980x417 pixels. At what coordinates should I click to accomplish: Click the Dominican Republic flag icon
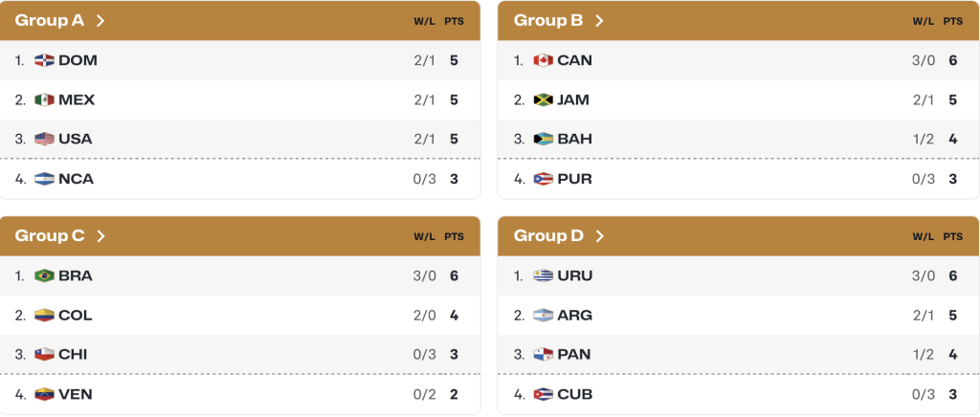[x=44, y=60]
